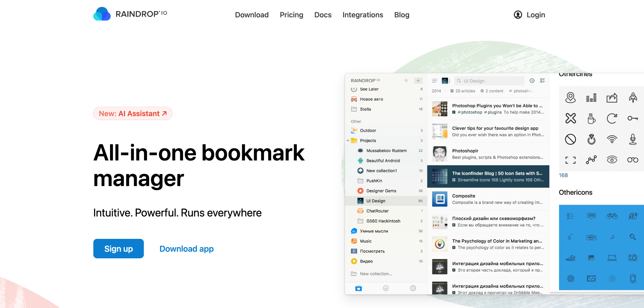Screen dimensions: 644x308
Task: Click the location pin icon in preview
Action: click(x=570, y=98)
